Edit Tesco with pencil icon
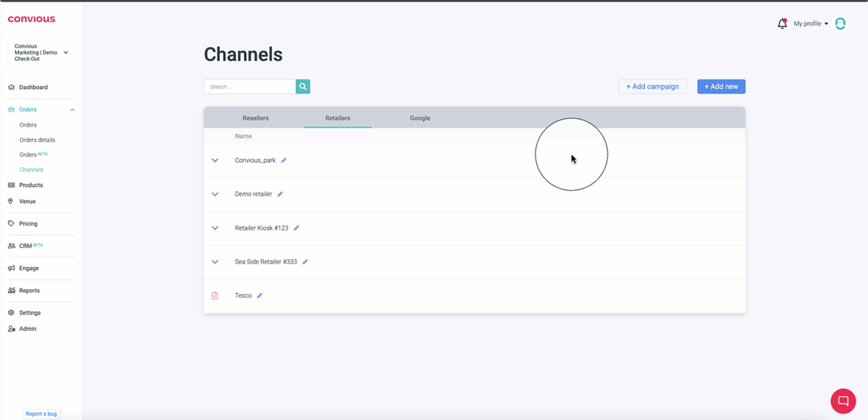The height and width of the screenshot is (420, 868). tap(259, 296)
